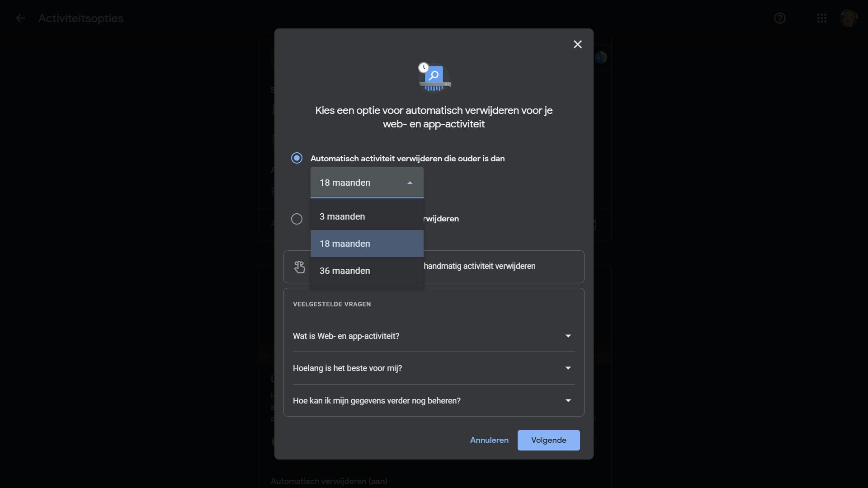Image resolution: width=868 pixels, height=488 pixels.
Task: Open the Google apps grid icon
Action: pyautogui.click(x=821, y=18)
